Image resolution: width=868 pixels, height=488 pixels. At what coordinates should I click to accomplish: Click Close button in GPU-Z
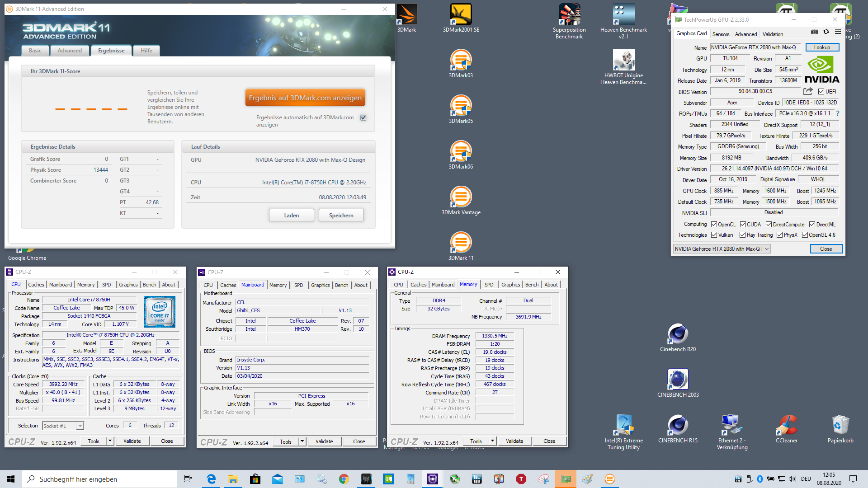pyautogui.click(x=826, y=249)
